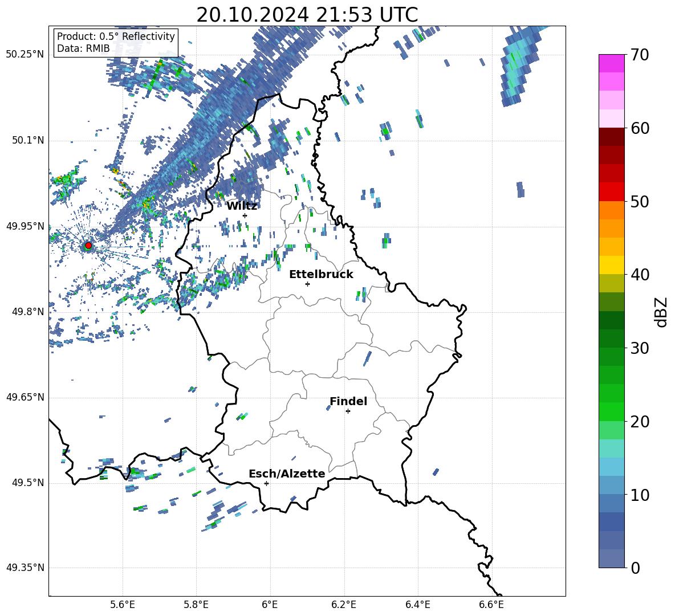This screenshot has width=675, height=616.
Task: Click the bright red colorbar segment above 50
Action: coord(611,192)
